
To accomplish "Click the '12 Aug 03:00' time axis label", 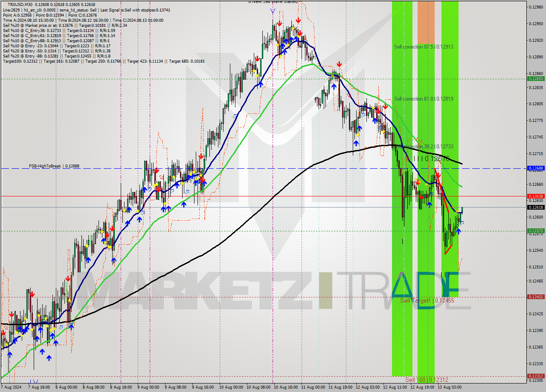I will pyautogui.click(x=367, y=388).
